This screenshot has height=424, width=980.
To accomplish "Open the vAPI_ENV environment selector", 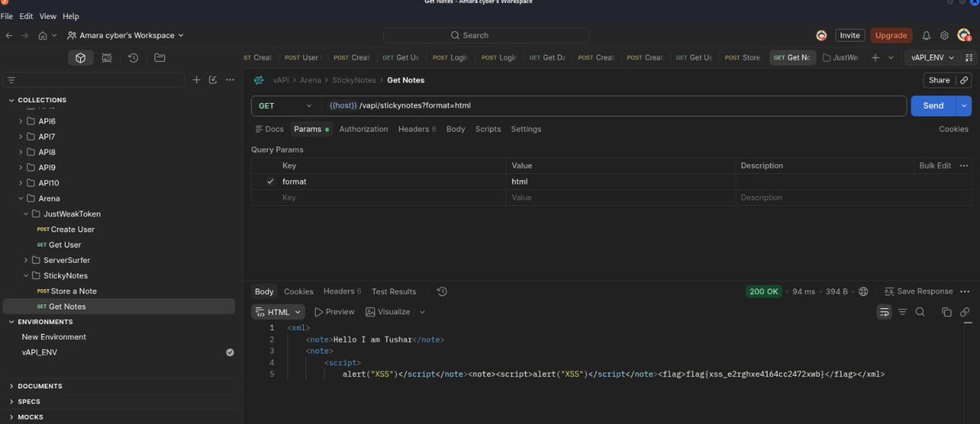I will pyautogui.click(x=933, y=58).
